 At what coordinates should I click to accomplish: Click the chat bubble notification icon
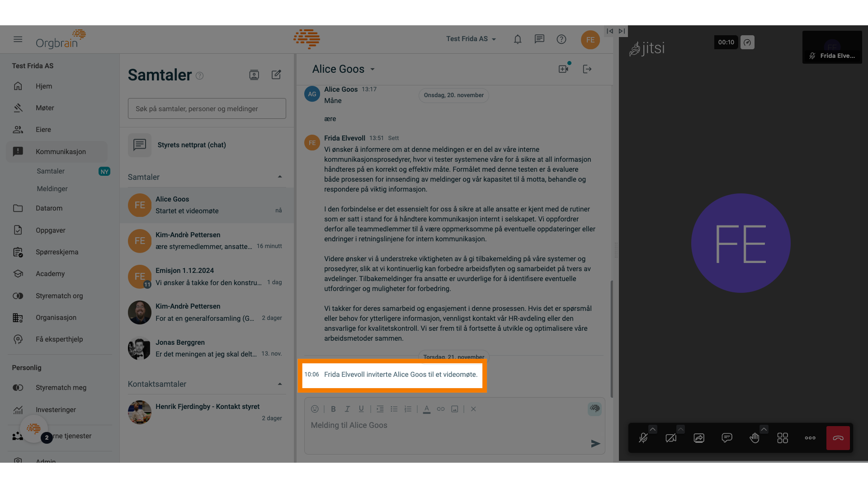coord(539,39)
